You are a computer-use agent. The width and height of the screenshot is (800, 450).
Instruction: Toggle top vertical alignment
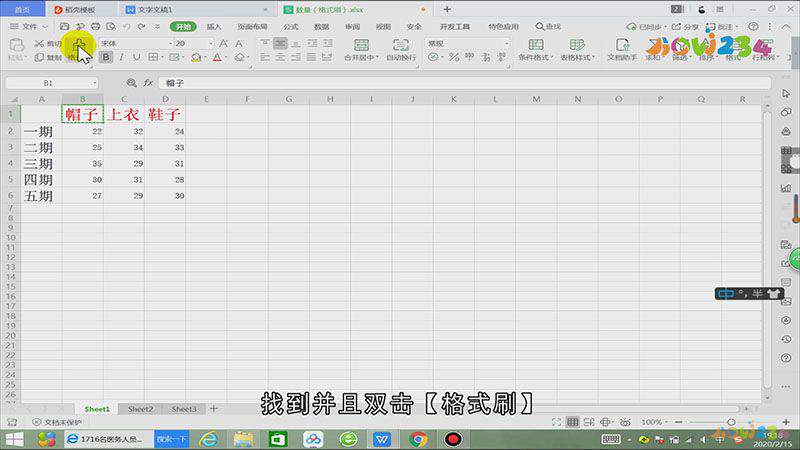[x=265, y=44]
